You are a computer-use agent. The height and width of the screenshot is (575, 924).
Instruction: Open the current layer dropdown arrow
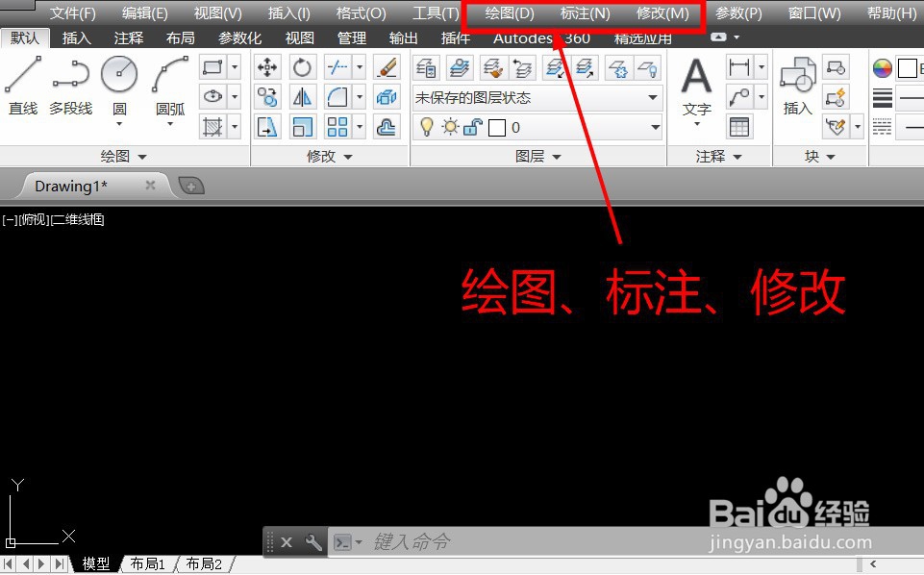click(655, 127)
